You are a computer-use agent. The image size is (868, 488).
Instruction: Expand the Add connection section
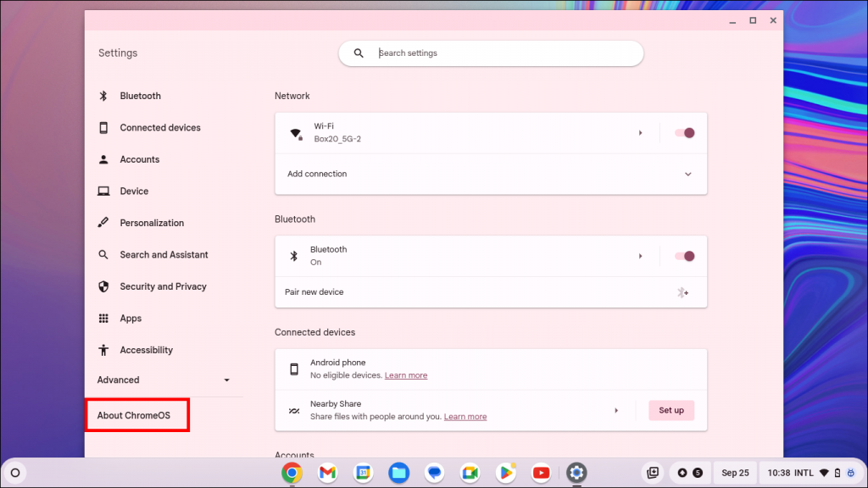[689, 173]
